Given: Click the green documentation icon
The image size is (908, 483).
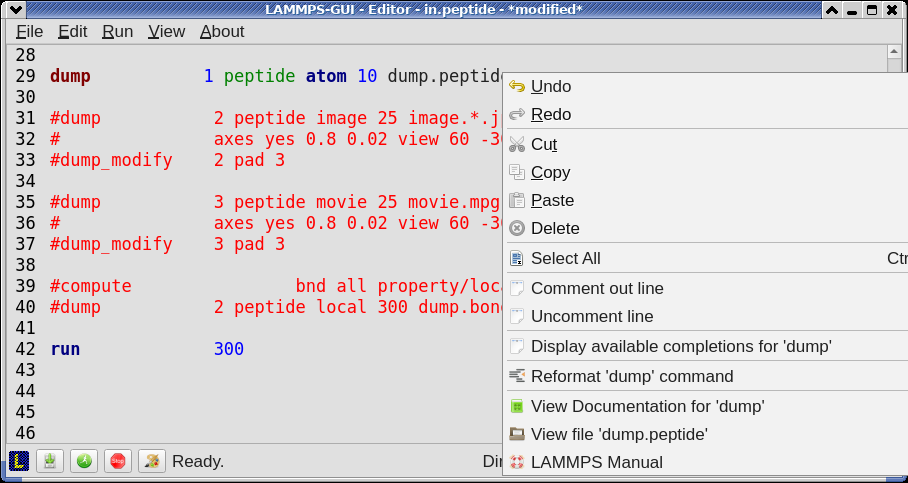Looking at the screenshot, I should [x=517, y=407].
